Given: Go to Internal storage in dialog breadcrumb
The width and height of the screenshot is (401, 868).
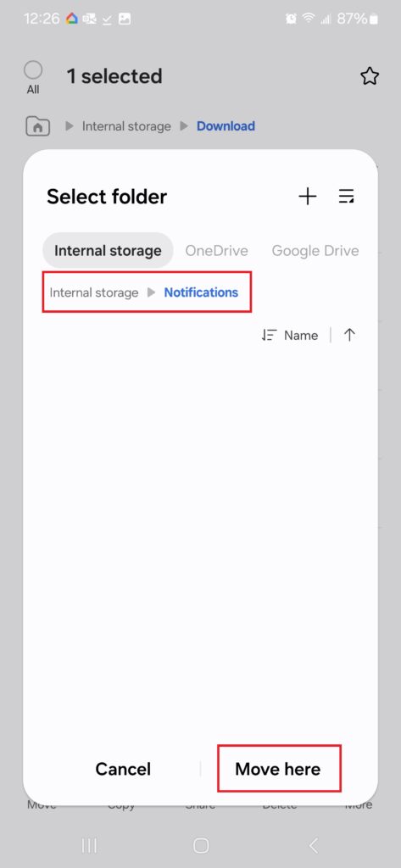Looking at the screenshot, I should coord(94,292).
